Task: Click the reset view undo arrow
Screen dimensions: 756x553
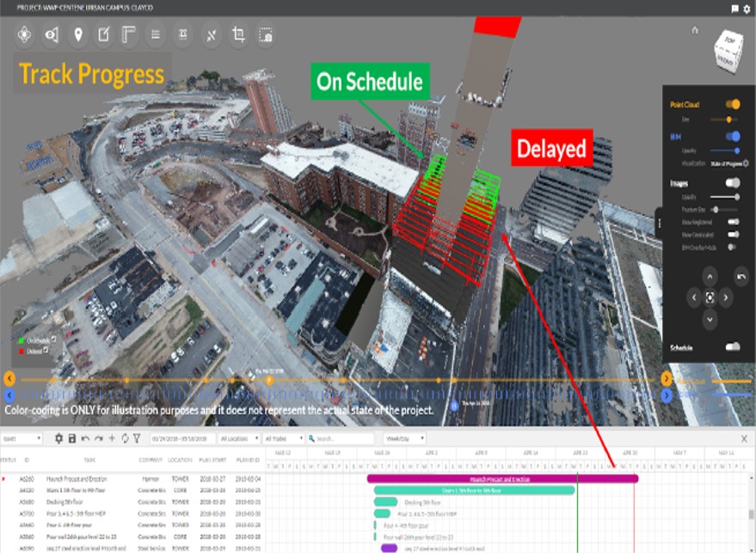Action: 741,276
